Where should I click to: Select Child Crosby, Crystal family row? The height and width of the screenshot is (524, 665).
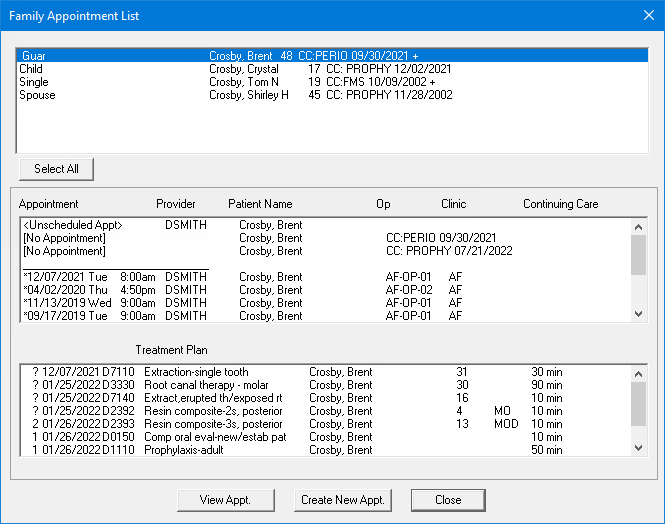point(332,69)
